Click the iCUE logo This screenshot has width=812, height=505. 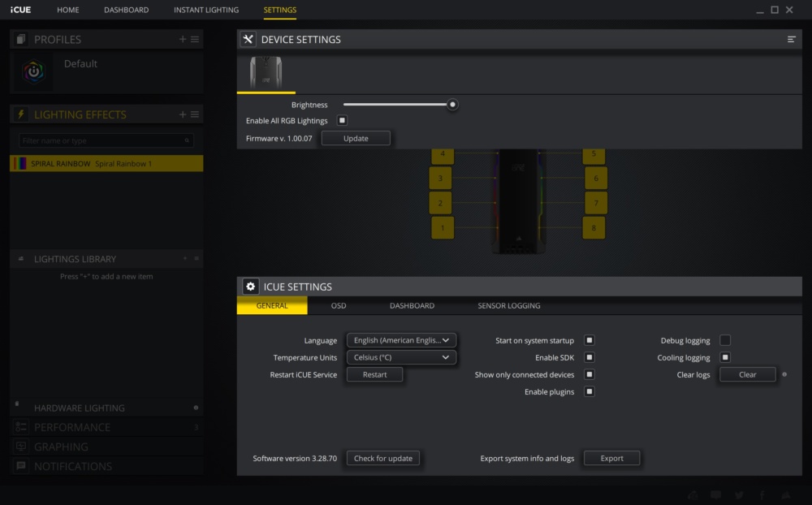coord(21,10)
